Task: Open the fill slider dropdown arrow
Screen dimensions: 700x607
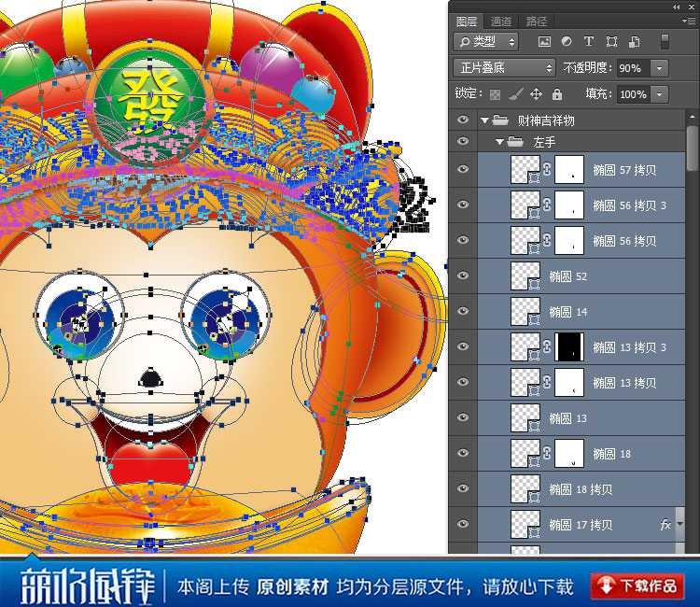Action: coord(659,94)
